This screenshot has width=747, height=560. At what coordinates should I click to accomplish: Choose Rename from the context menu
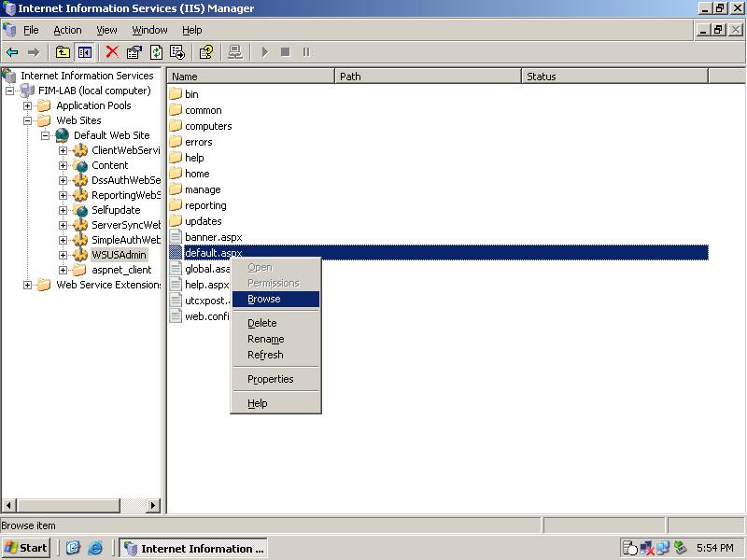pyautogui.click(x=275, y=339)
